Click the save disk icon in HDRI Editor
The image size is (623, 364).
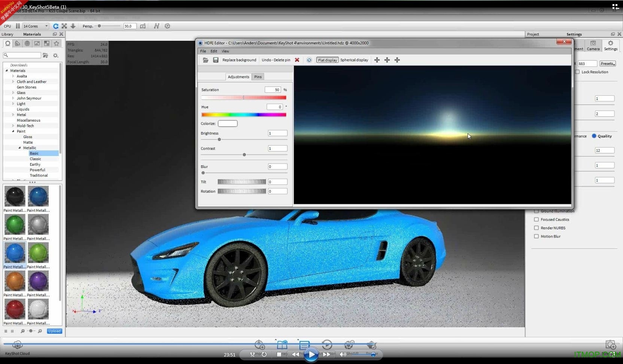(216, 60)
